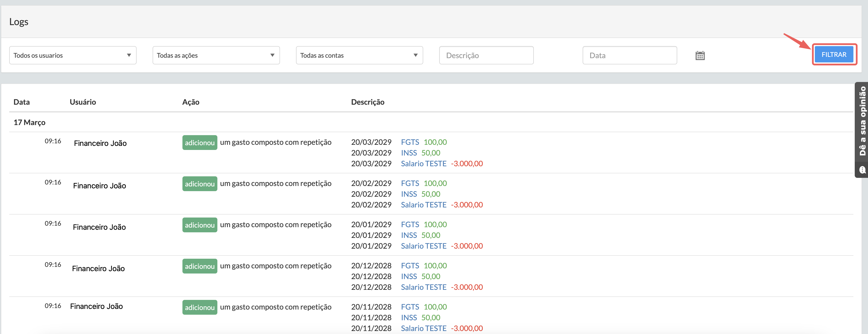The height and width of the screenshot is (334, 868).
Task: Expand the 'Todas as contas' dropdown
Action: coord(359,55)
